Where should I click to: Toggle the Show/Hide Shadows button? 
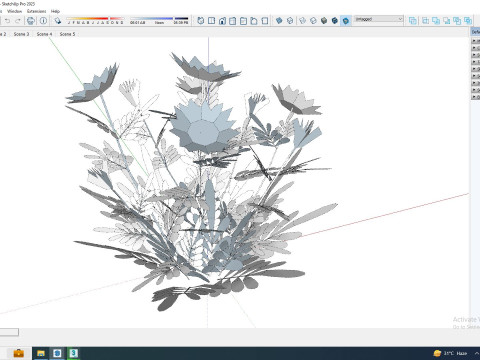[x=58, y=21]
